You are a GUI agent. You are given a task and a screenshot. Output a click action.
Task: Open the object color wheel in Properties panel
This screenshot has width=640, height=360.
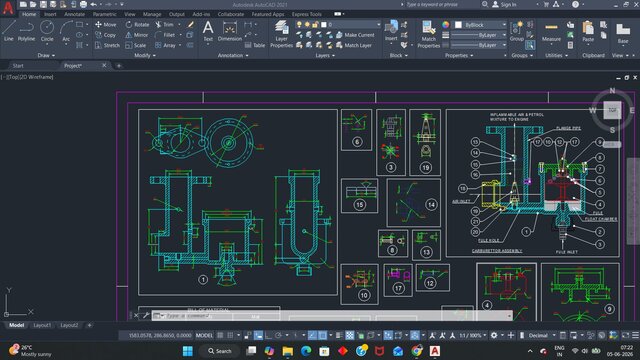pyautogui.click(x=446, y=25)
